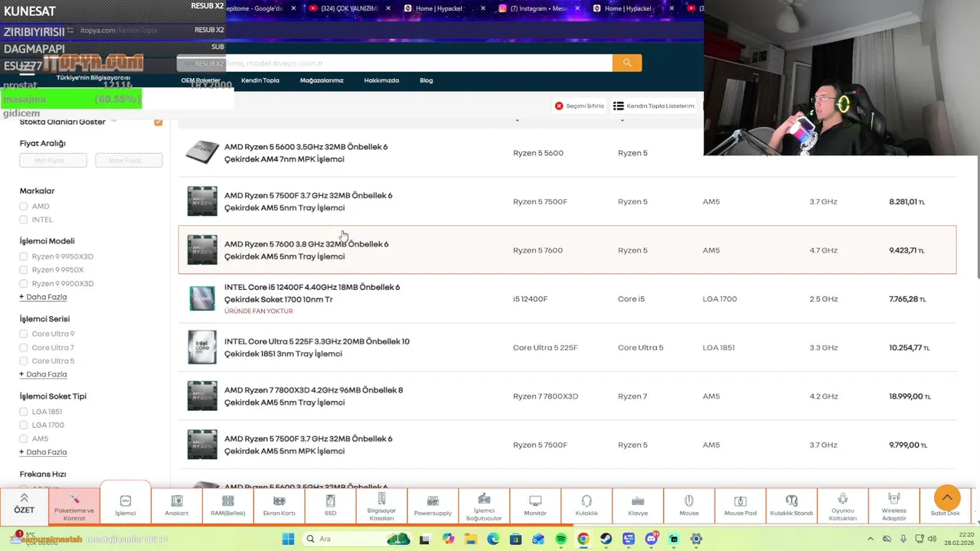
Task: Check the Ryzen 9 9950X3D model filter
Action: 24,257
